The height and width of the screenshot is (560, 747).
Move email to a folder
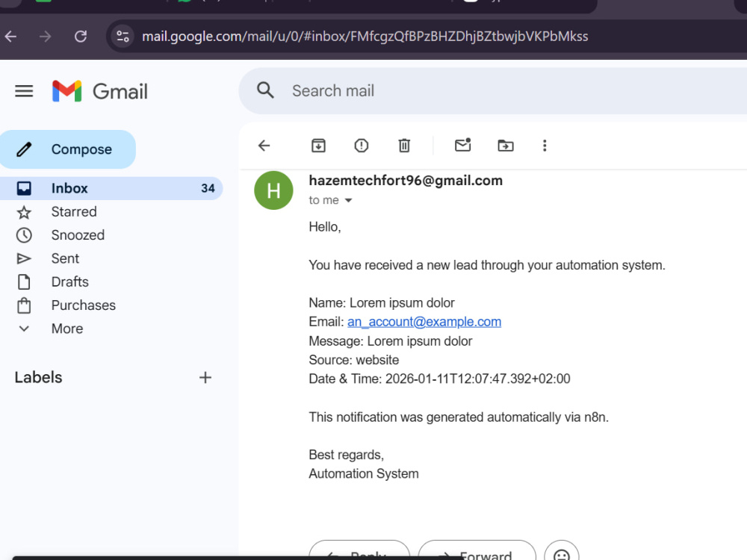506,146
